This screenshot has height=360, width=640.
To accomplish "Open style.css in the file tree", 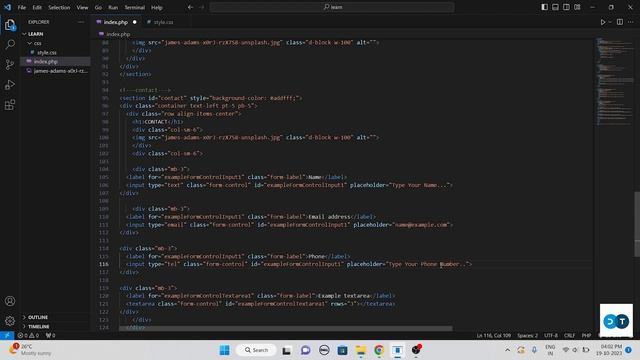I will pos(55,52).
